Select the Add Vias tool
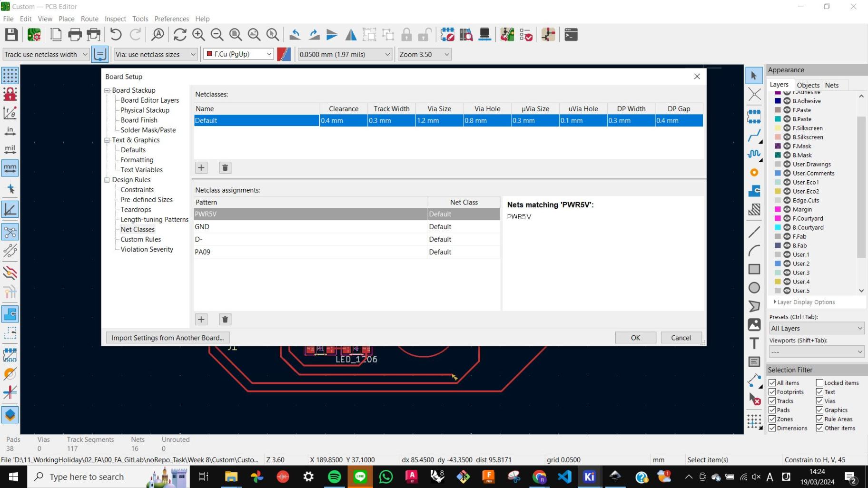868x488 pixels. click(x=754, y=173)
